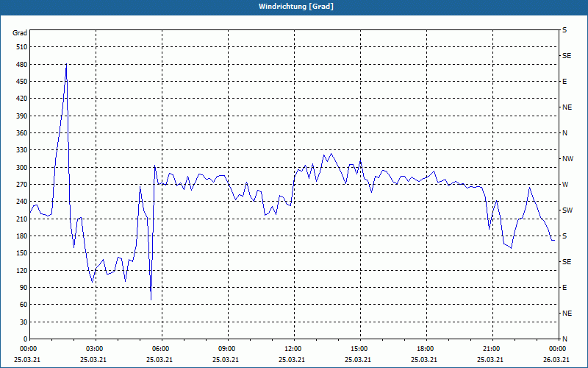Viewport: 588px width, 368px height.
Task: Select the 240 axis tick label
Action: (x=22, y=202)
